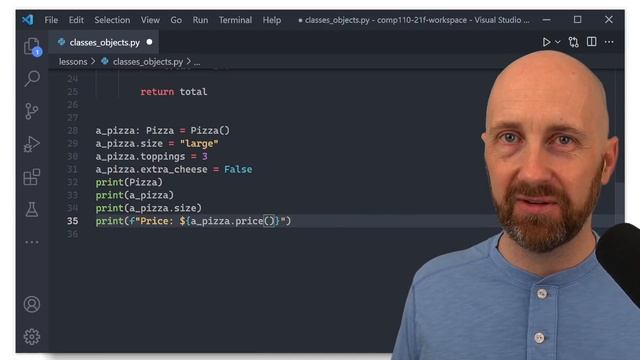This screenshot has height=360, width=640.
Task: Open the Testing flask view
Action: coord(32,209)
